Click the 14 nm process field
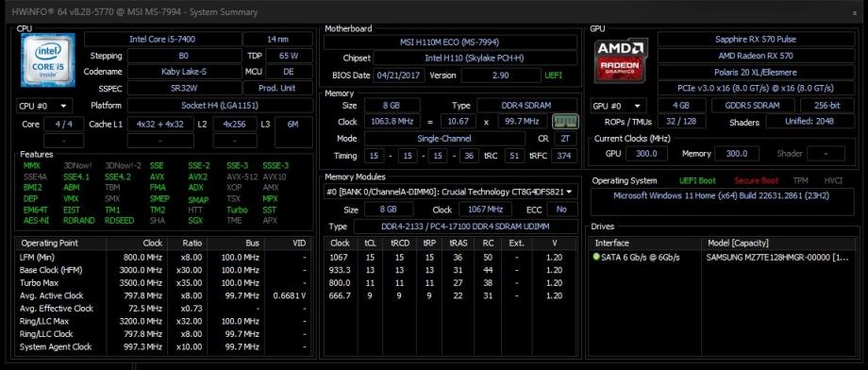 click(x=278, y=40)
